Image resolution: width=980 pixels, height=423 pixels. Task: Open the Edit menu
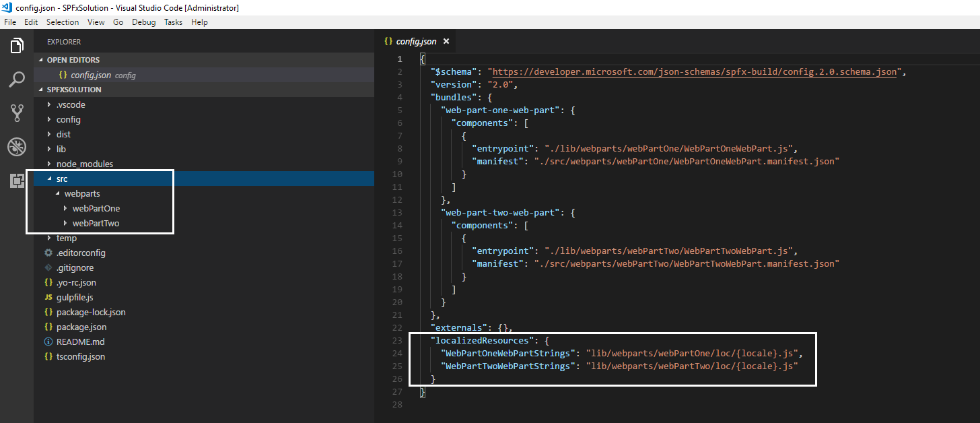click(31, 22)
